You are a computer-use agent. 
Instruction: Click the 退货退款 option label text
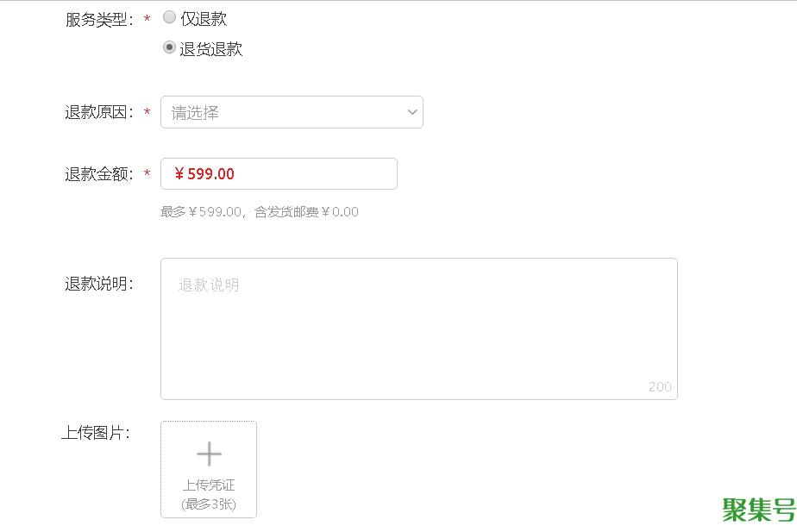pos(211,49)
